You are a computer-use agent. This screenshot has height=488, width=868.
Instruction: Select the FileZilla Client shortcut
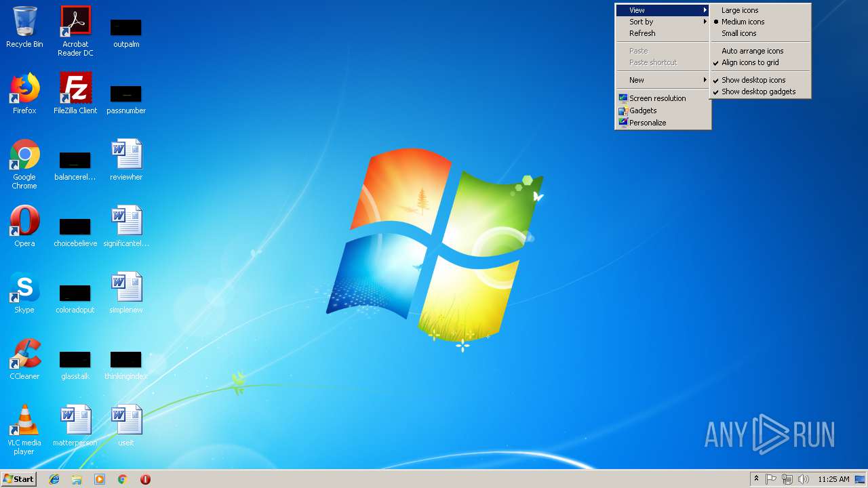point(75,94)
